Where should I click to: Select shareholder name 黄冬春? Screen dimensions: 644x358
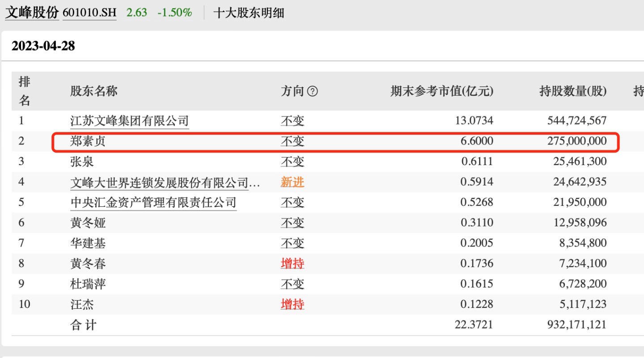(88, 264)
